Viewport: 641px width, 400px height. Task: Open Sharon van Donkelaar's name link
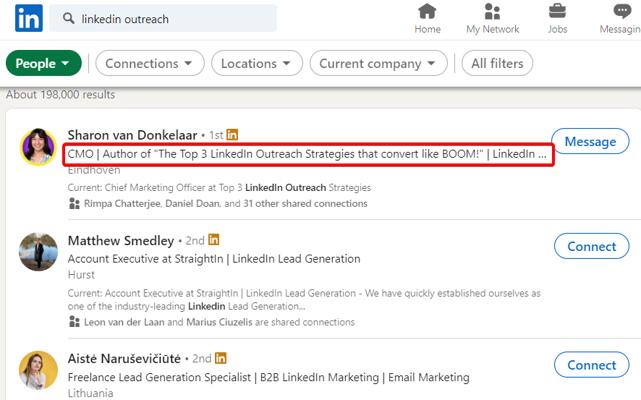[x=132, y=135]
